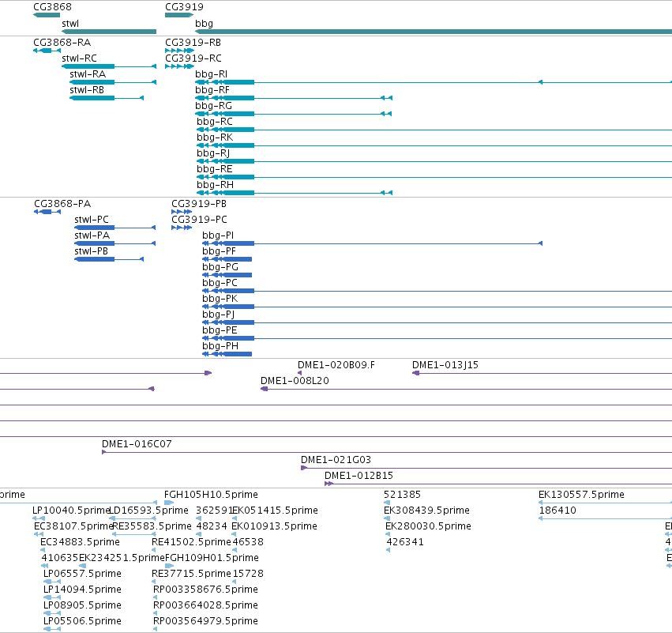
Task: Click the LP14094.5prime EST label
Action: (82, 590)
